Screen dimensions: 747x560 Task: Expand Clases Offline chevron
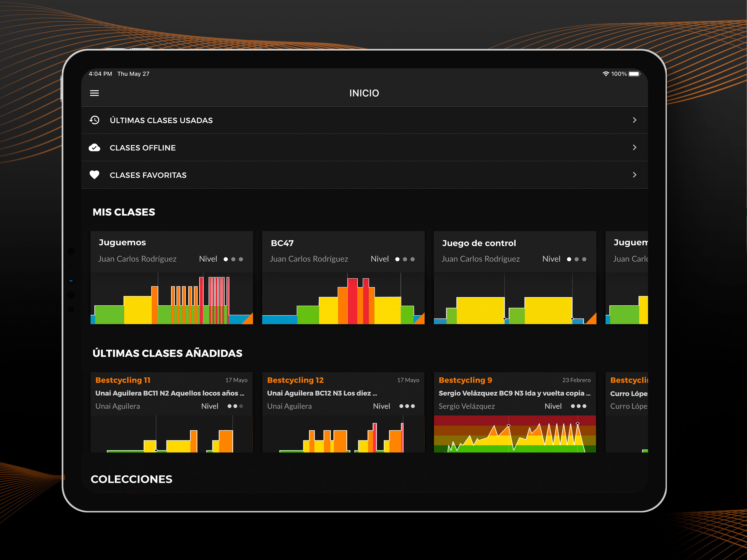coord(634,148)
